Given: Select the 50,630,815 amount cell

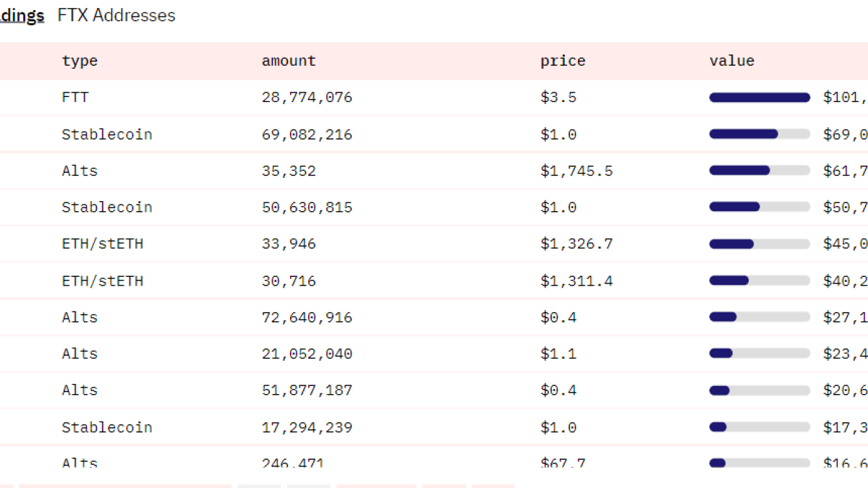Looking at the screenshot, I should [x=307, y=207].
